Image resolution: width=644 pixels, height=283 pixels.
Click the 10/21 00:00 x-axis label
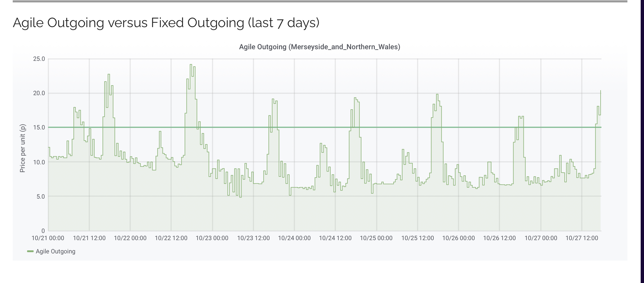pyautogui.click(x=48, y=238)
